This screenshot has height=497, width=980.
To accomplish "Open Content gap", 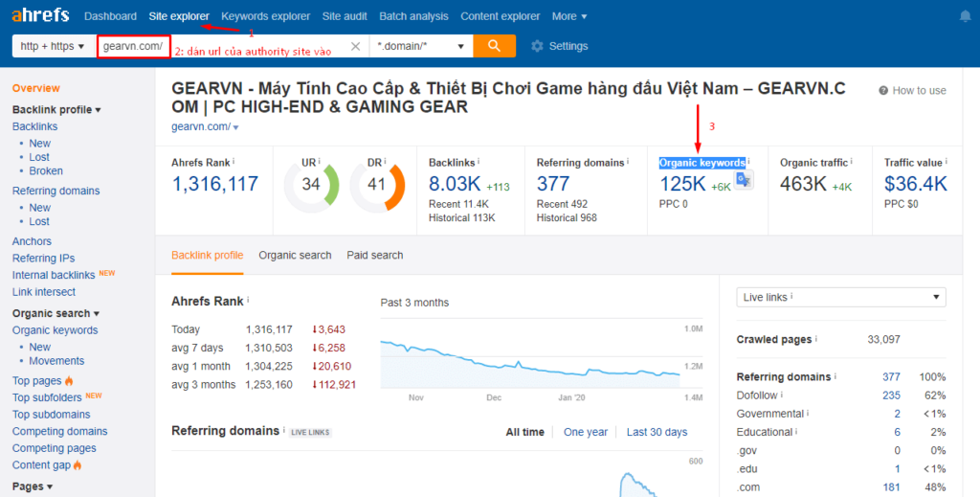I will click(x=41, y=465).
